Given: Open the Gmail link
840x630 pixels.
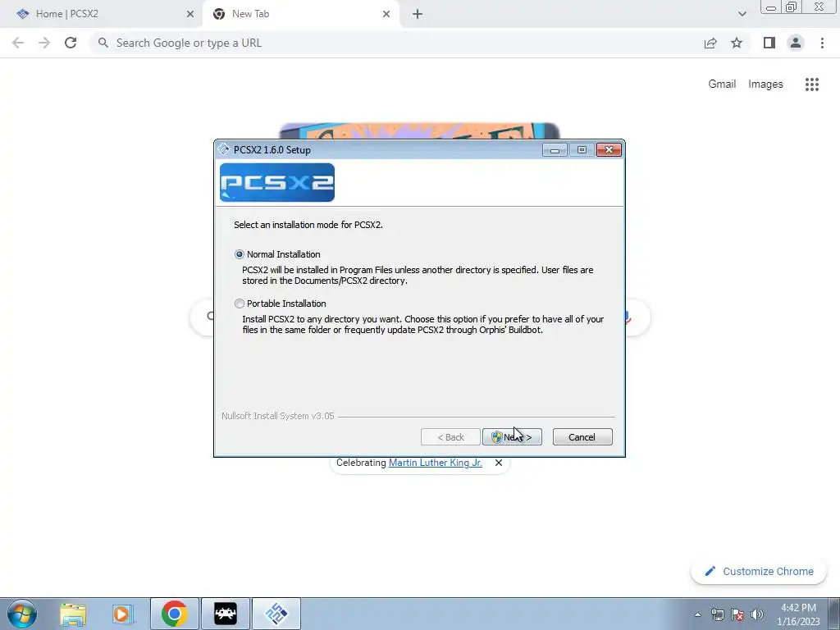Looking at the screenshot, I should 722,84.
